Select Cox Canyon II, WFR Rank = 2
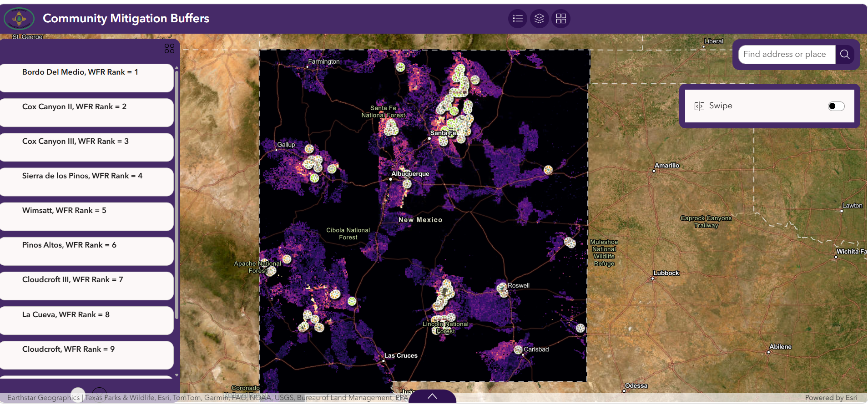This screenshot has height=405, width=868. point(86,112)
